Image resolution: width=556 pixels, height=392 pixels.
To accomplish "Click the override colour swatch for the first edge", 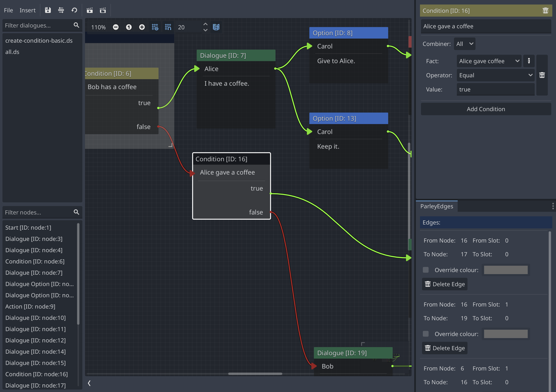I will pos(505,270).
